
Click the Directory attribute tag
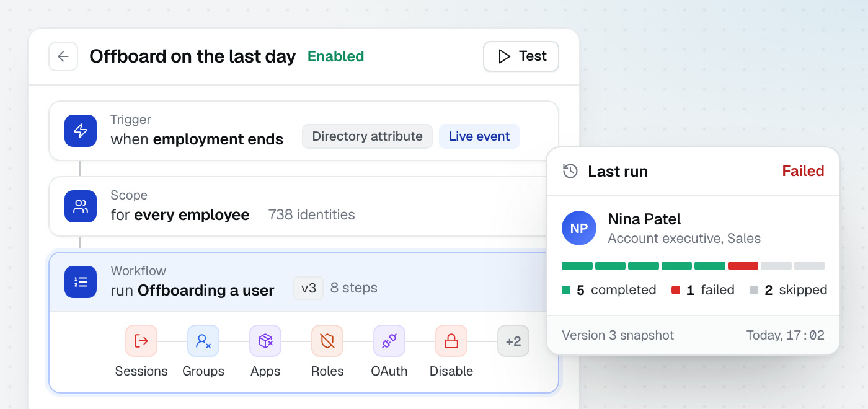click(367, 136)
